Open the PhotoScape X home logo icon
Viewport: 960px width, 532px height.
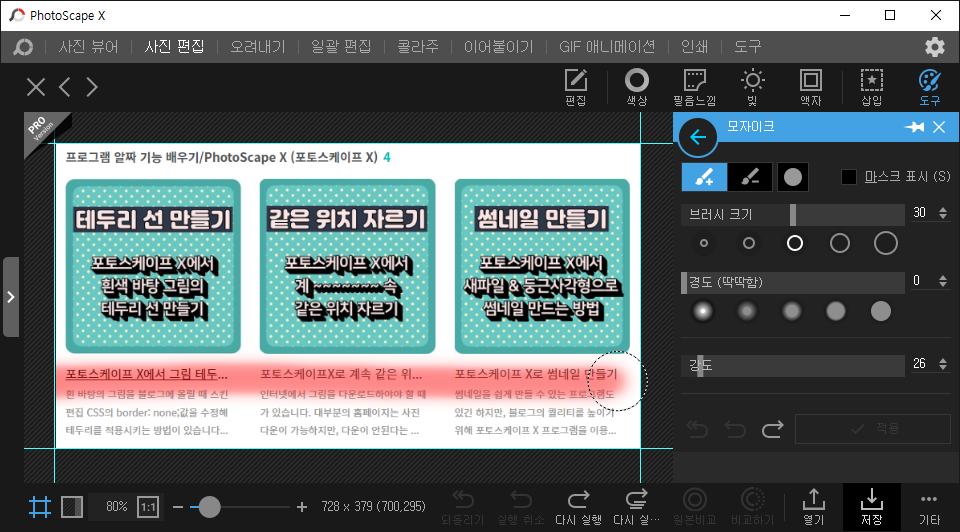[23, 47]
